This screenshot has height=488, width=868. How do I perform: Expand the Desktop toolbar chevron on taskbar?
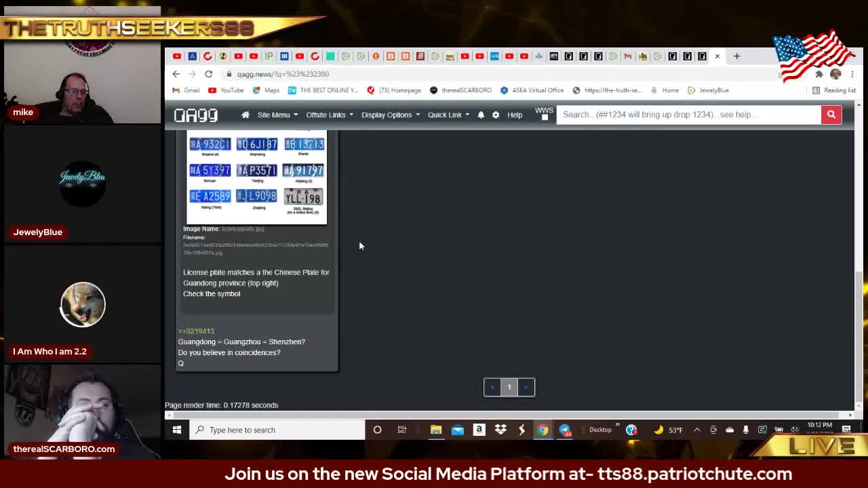[x=617, y=426]
